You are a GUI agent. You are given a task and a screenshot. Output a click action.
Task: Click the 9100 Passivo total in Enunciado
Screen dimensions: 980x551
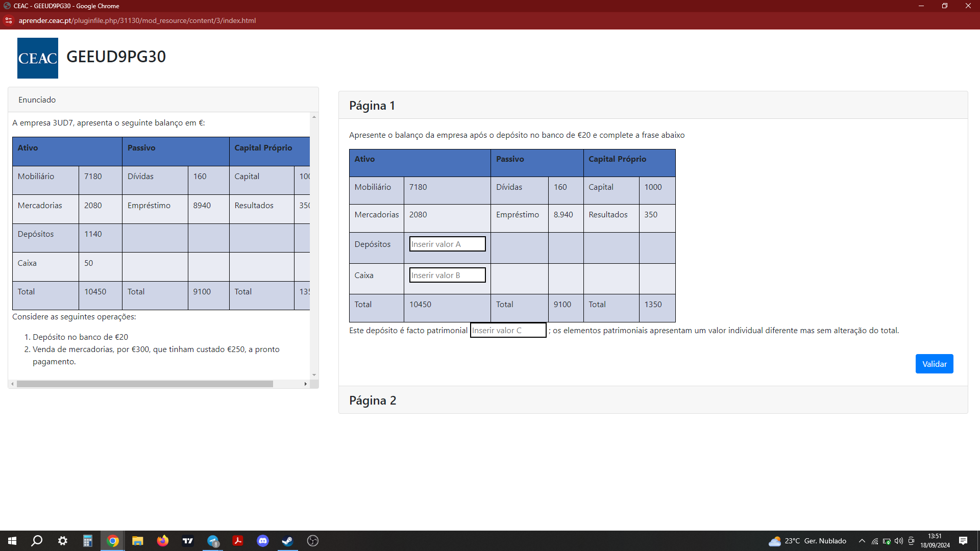click(202, 292)
